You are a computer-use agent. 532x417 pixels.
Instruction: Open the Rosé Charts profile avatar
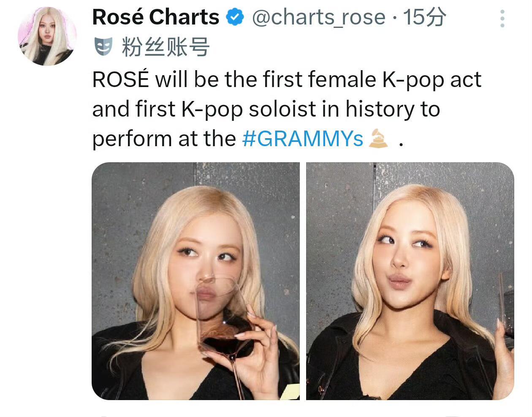(47, 36)
